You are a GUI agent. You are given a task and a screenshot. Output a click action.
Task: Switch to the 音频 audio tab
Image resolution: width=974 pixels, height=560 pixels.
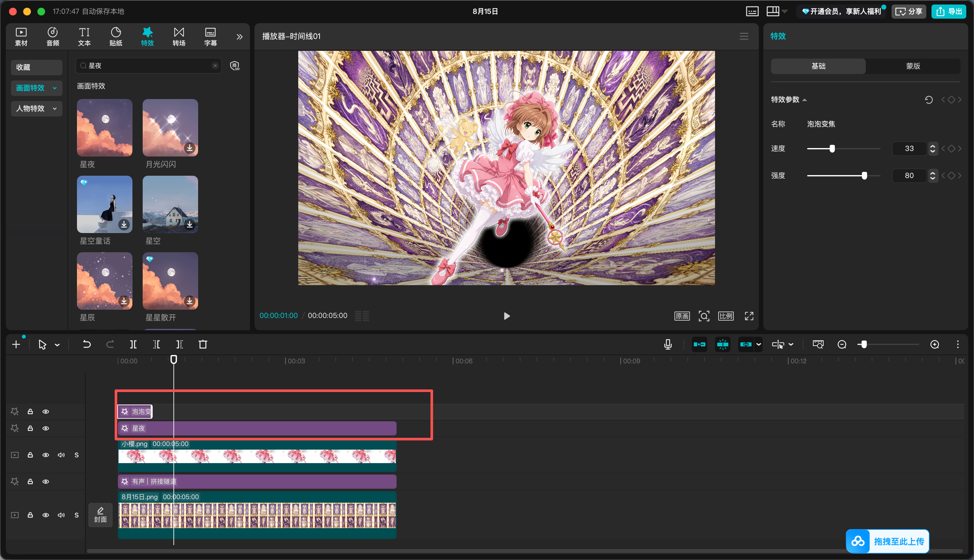pos(53,37)
